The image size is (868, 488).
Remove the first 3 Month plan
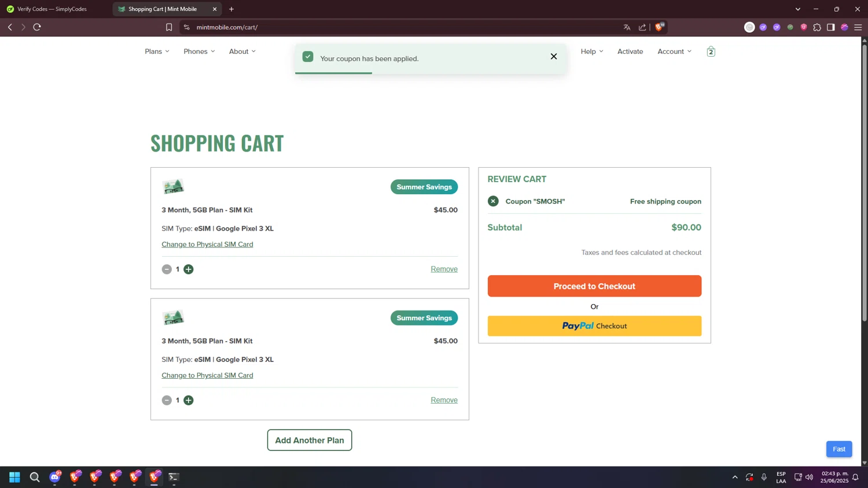click(x=444, y=269)
